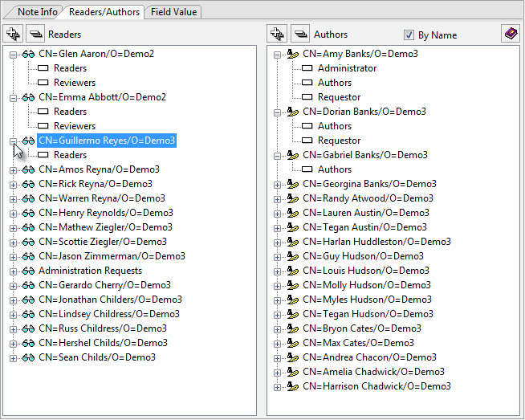Viewport: 525px width, 420px height.
Task: Click the collapse all icon beside Authors label
Action: tap(300, 34)
